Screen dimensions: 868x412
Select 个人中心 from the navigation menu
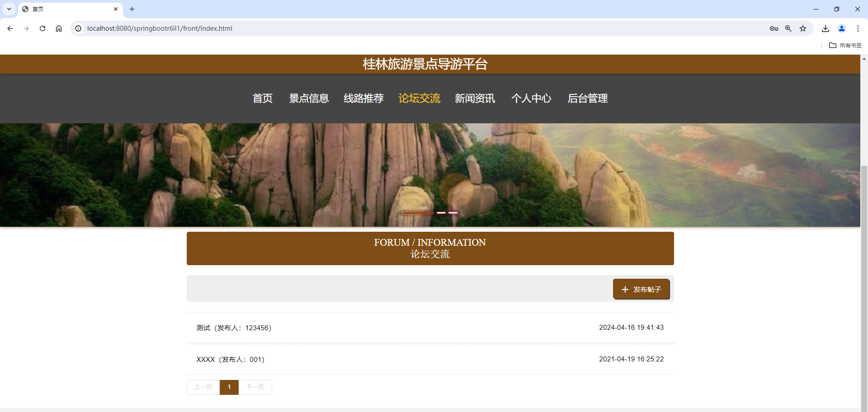(532, 98)
